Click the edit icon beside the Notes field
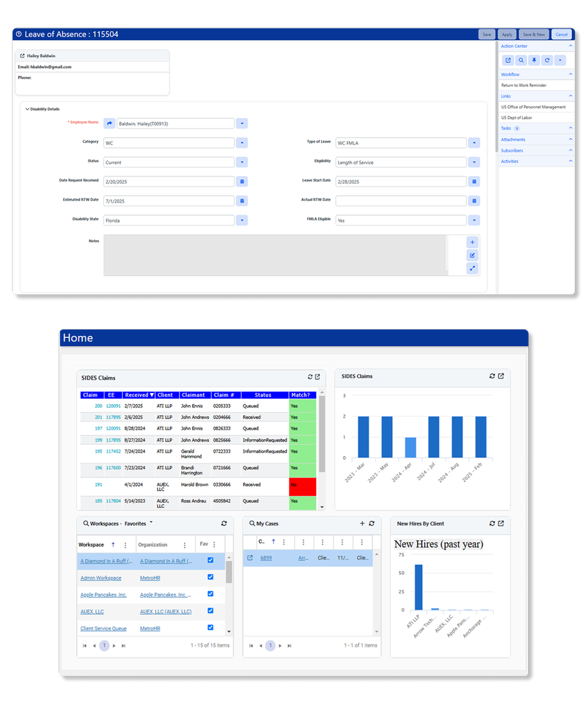 click(x=472, y=255)
